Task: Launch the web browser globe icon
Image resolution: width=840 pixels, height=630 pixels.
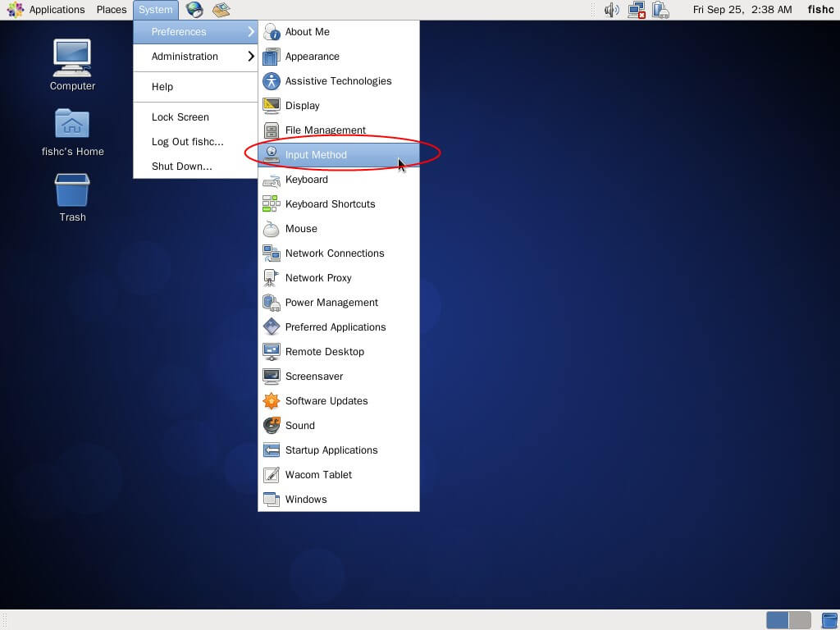Action: pos(194,10)
